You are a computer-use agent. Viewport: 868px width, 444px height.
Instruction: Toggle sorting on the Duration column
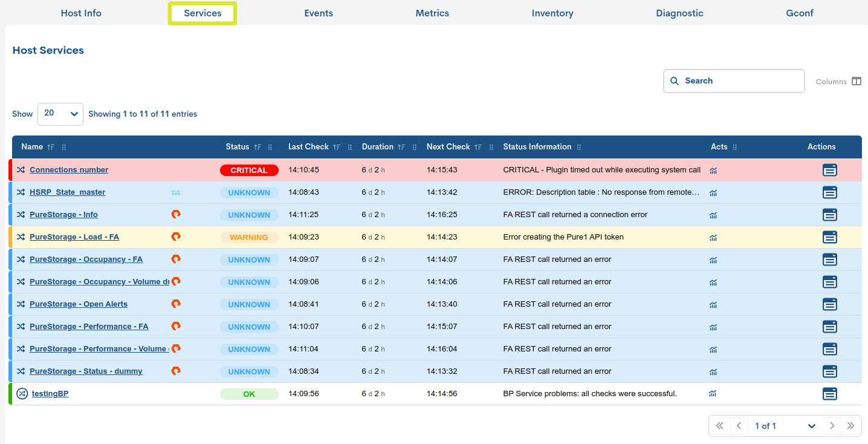tap(400, 146)
